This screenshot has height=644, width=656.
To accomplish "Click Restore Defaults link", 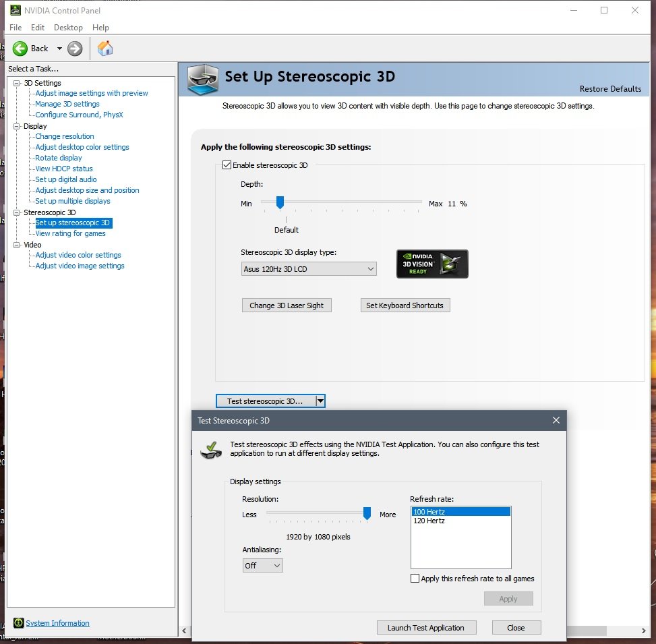I will tap(610, 89).
